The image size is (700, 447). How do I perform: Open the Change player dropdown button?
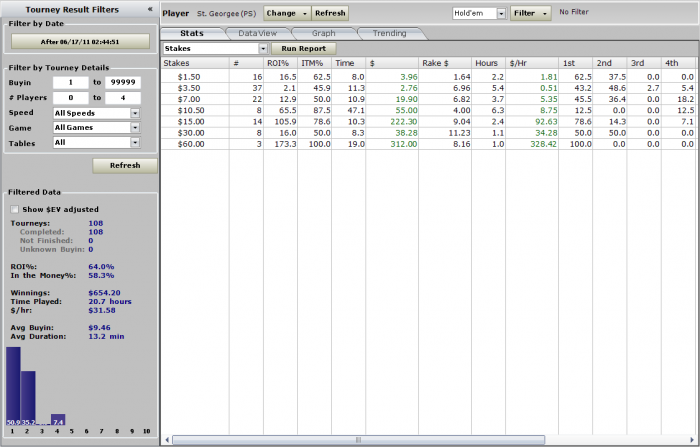(287, 13)
